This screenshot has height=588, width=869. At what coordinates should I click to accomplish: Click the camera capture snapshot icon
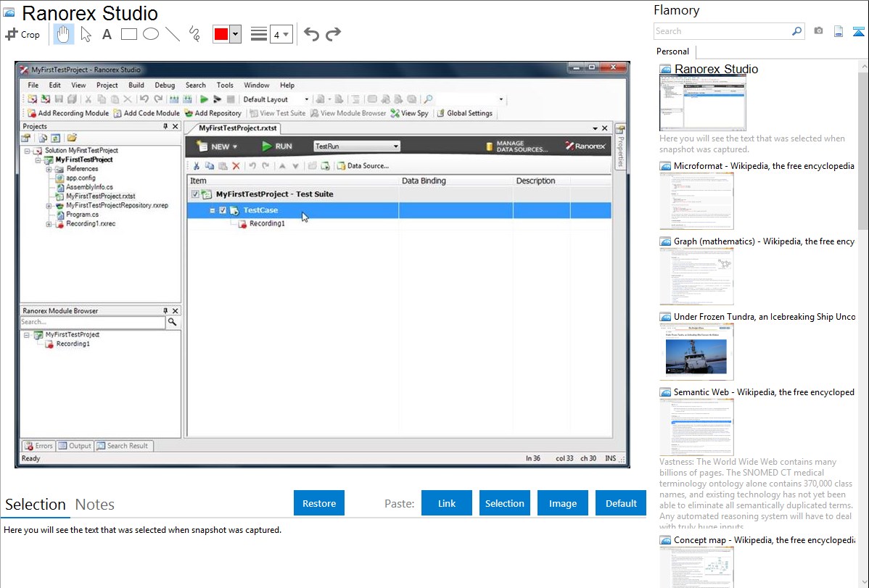818,31
